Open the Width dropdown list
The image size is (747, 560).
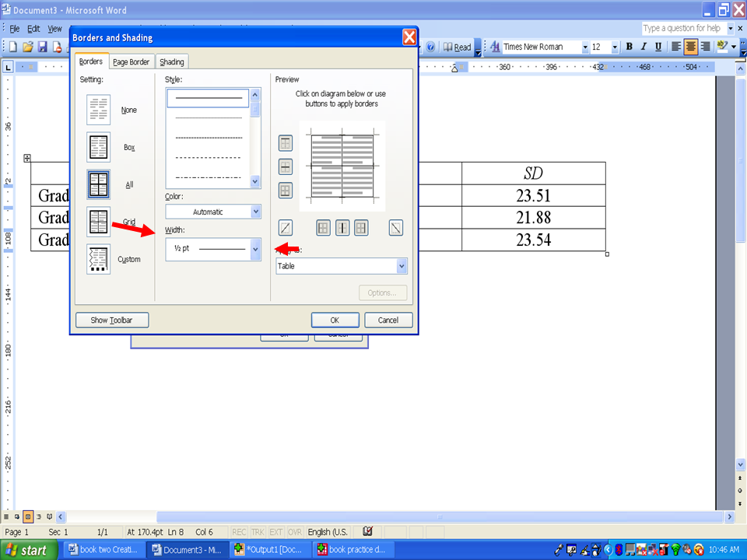pyautogui.click(x=255, y=249)
